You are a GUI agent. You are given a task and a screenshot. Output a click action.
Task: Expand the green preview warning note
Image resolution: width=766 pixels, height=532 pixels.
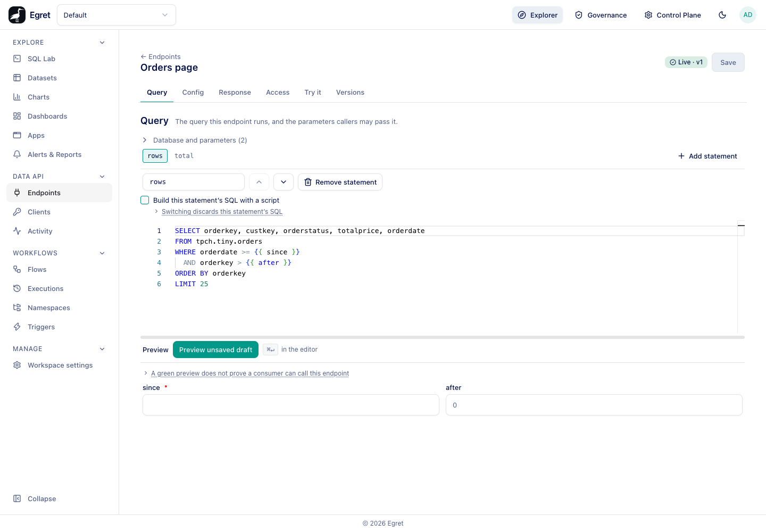pos(246,373)
